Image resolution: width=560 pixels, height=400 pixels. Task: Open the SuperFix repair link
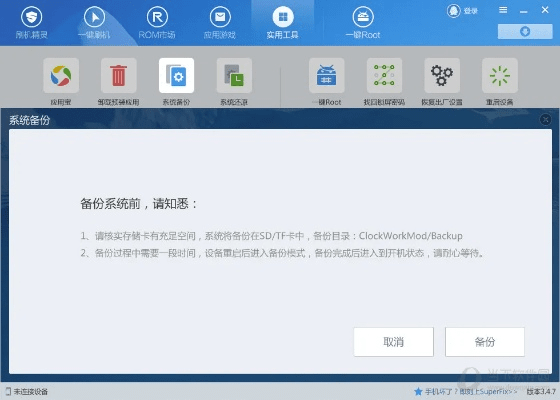[471, 392]
